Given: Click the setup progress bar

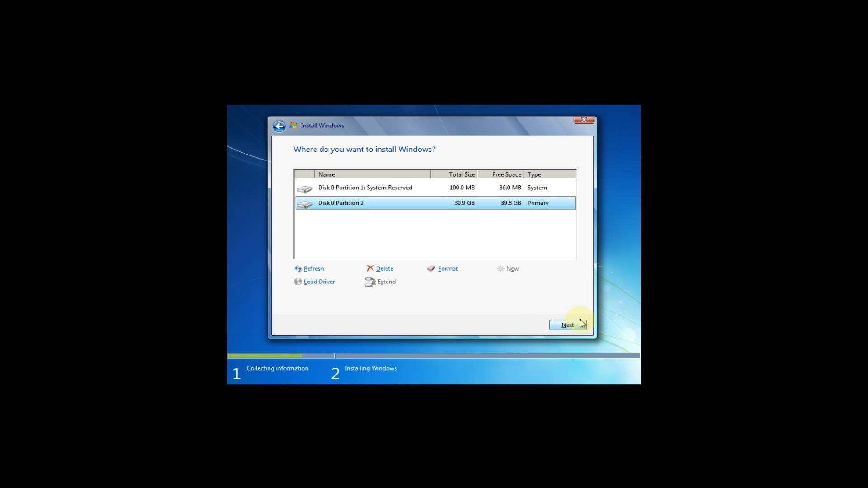Looking at the screenshot, I should click(434, 356).
